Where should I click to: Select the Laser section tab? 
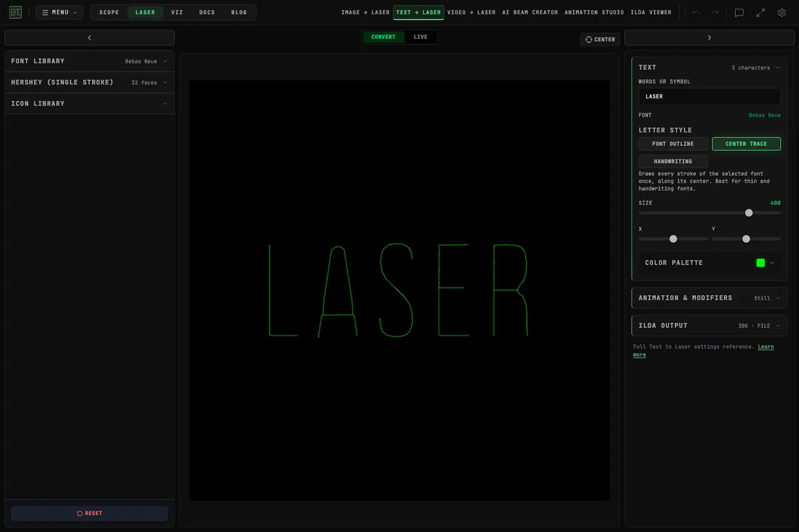tap(145, 12)
